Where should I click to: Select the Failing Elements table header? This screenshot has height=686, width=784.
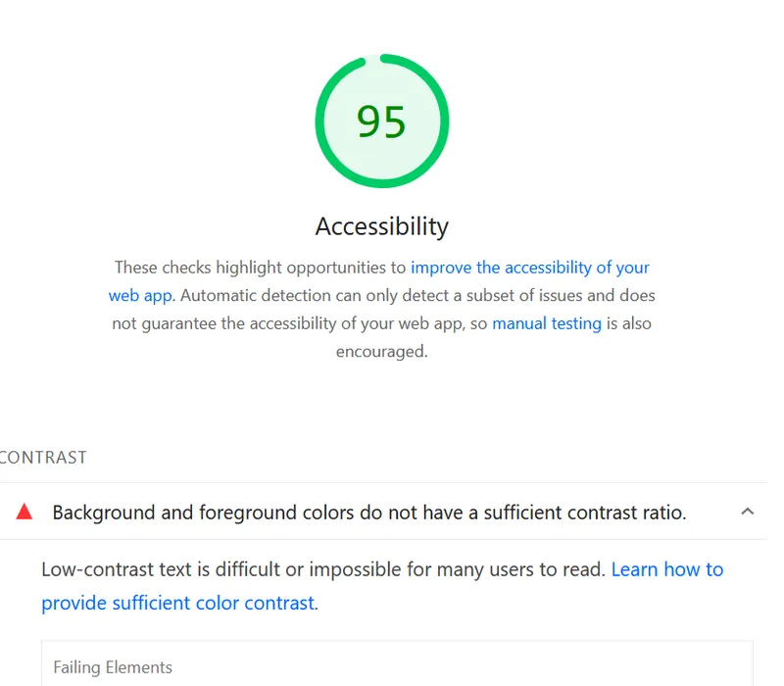pyautogui.click(x=114, y=667)
